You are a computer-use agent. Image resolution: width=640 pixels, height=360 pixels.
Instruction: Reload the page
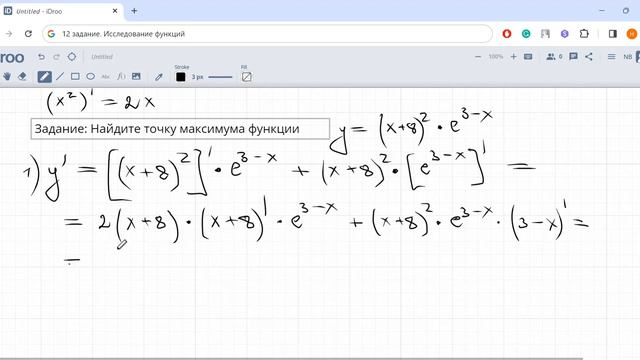[28, 34]
